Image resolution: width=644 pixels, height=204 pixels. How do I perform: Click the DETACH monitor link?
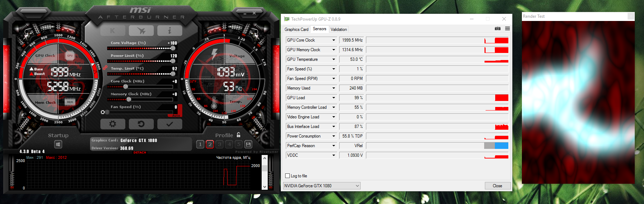(140, 152)
